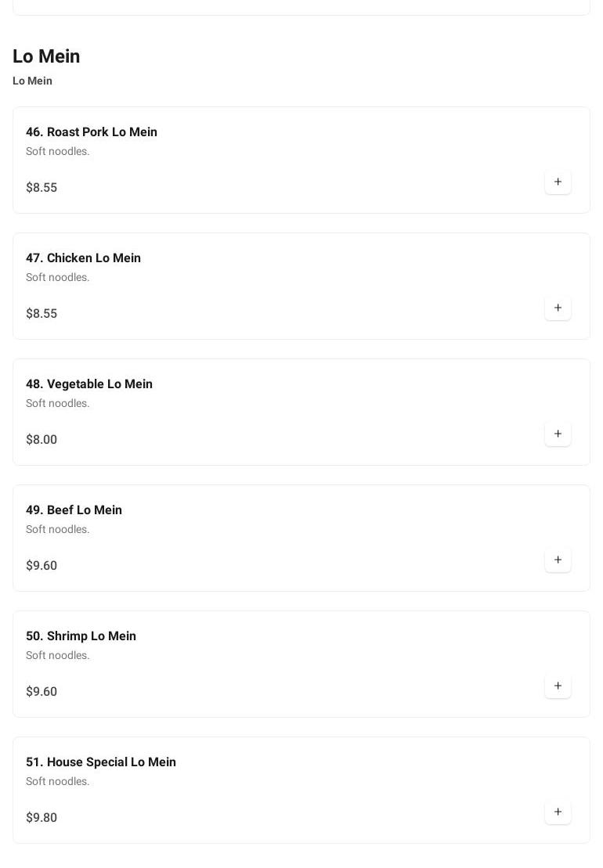Open the 46. Roast Pork Lo Mein item
This screenshot has width=603, height=868.
pyautogui.click(x=92, y=132)
